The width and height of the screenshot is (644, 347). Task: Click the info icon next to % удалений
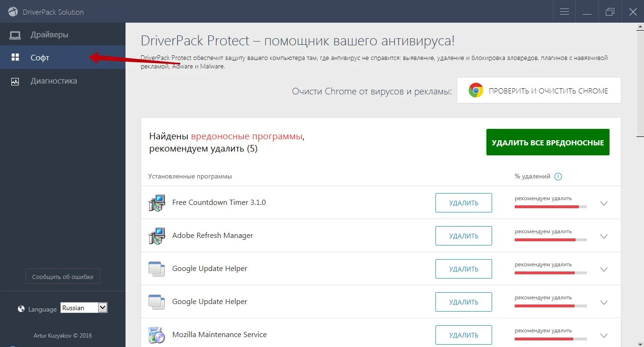pyautogui.click(x=558, y=177)
